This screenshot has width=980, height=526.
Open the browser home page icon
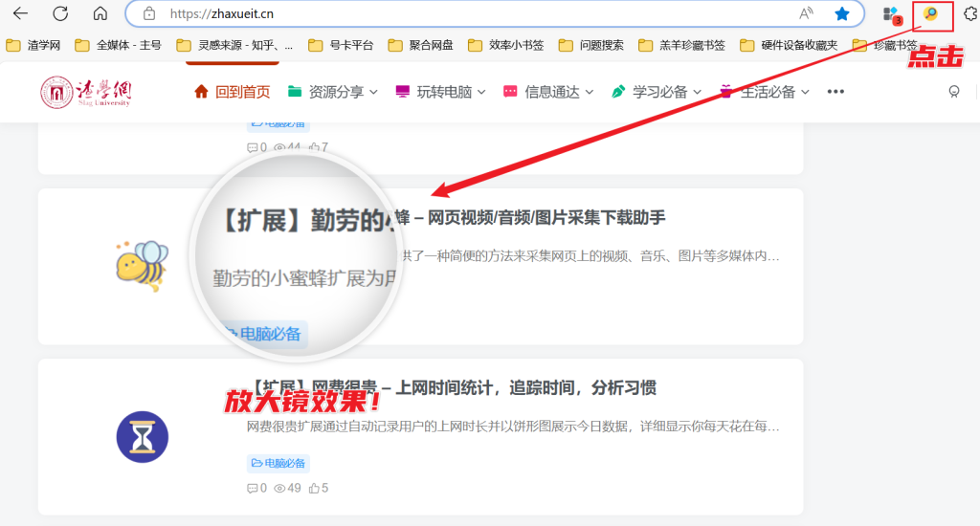[100, 13]
